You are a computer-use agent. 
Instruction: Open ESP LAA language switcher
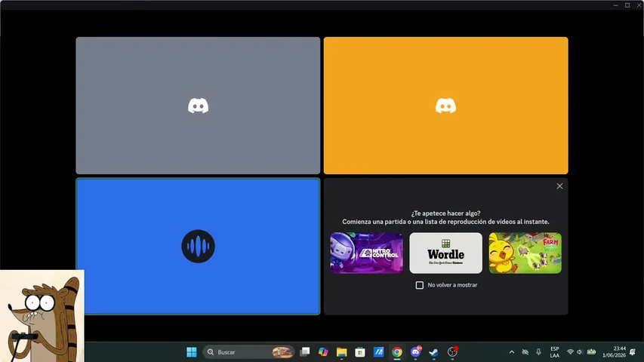click(554, 351)
